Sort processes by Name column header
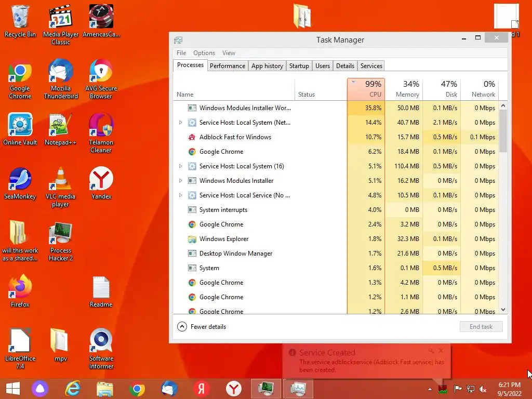Image resolution: width=532 pixels, height=399 pixels. tap(234, 89)
